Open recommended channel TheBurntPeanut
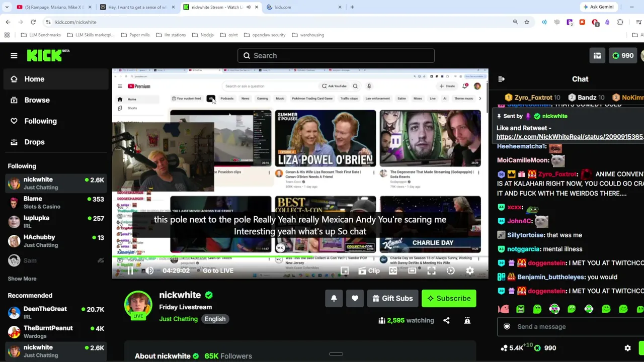 (x=55, y=332)
